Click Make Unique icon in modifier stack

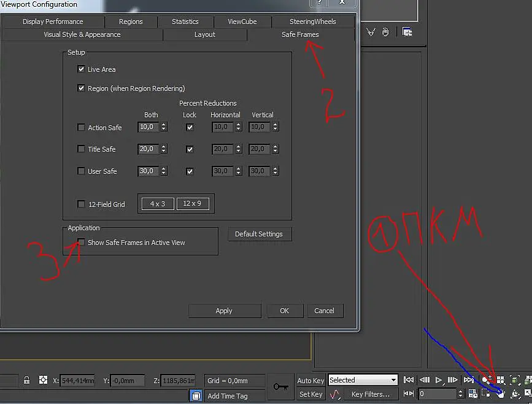(371, 33)
